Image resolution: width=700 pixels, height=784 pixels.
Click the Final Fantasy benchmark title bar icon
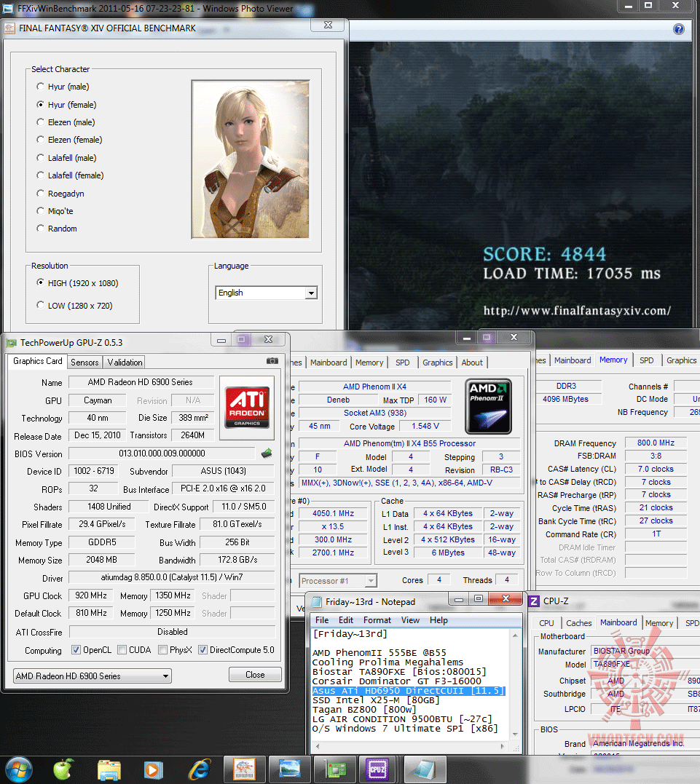[9, 28]
